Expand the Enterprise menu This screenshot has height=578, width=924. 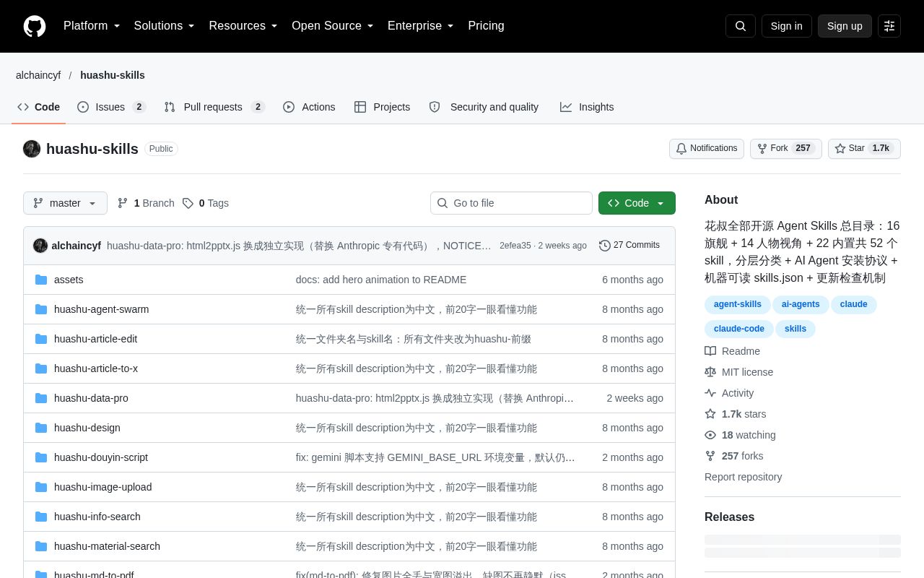click(x=421, y=26)
